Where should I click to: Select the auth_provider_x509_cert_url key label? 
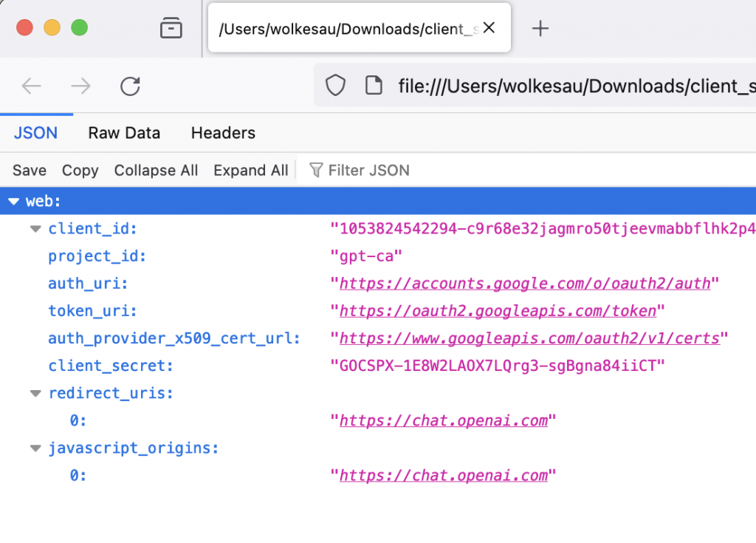174,338
